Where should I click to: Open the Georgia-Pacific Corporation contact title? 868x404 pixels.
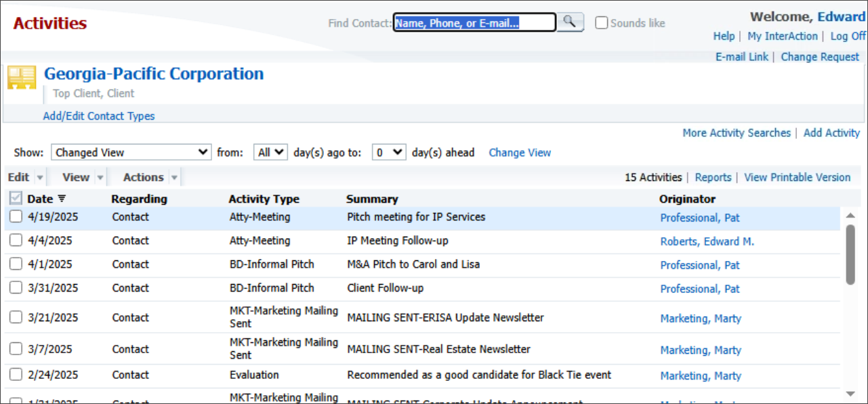pyautogui.click(x=154, y=74)
